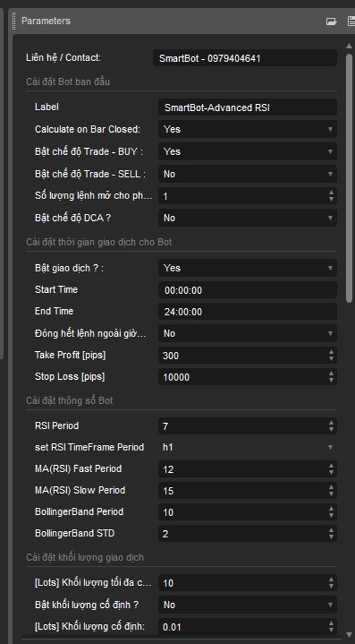The width and height of the screenshot is (355, 644).
Task: Click the Start Time input field
Action: click(247, 290)
